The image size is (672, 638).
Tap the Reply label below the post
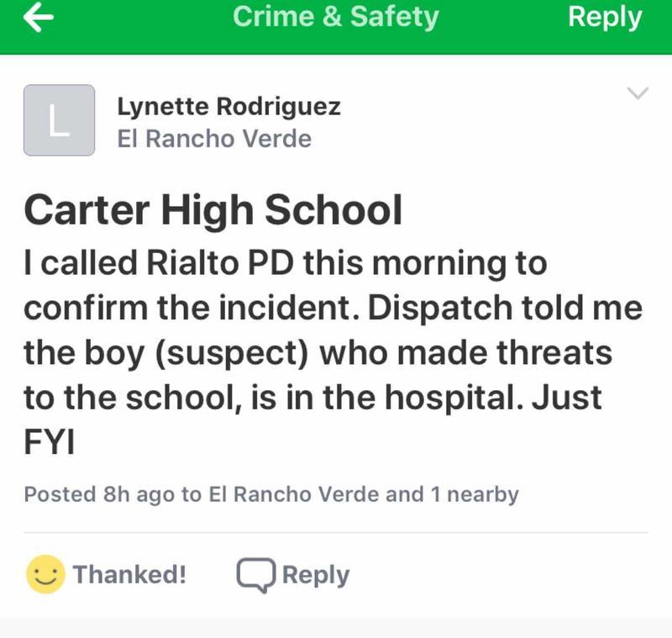pos(316,575)
